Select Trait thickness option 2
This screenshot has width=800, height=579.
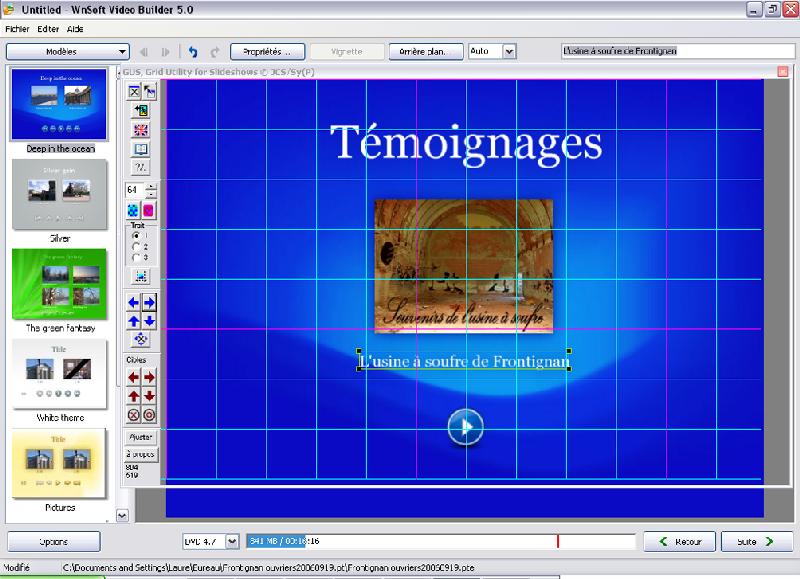pyautogui.click(x=136, y=246)
